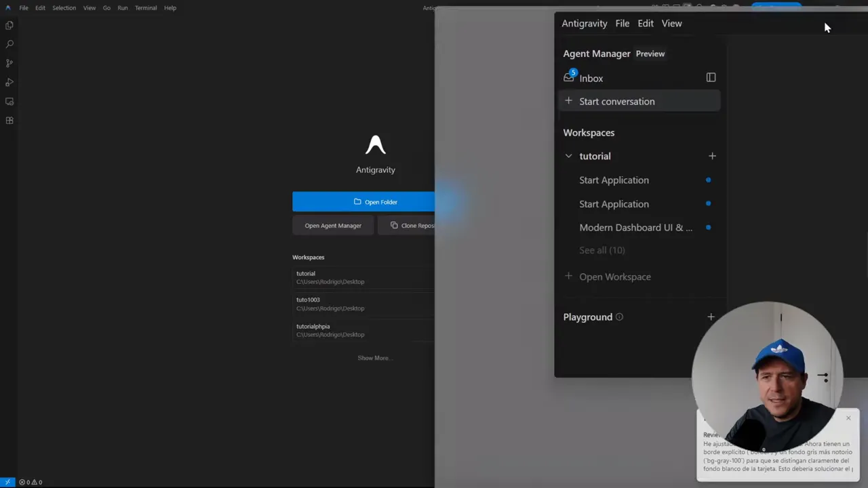This screenshot has height=488, width=868.
Task: Open the Source Control icon
Action: coord(9,62)
